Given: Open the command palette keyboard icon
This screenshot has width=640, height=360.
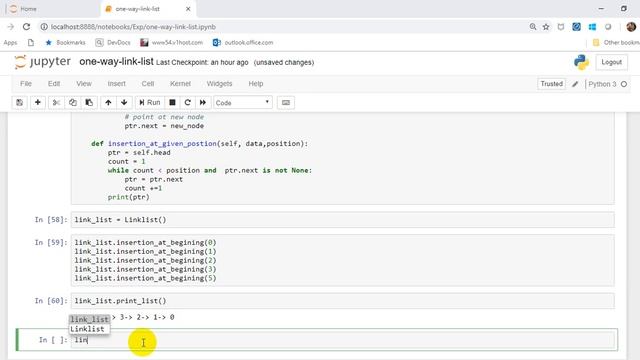Looking at the screenshot, I should coord(286,102).
